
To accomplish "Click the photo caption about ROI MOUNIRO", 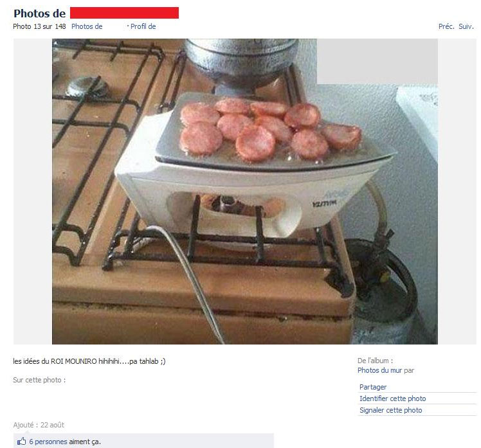I will click(x=89, y=361).
